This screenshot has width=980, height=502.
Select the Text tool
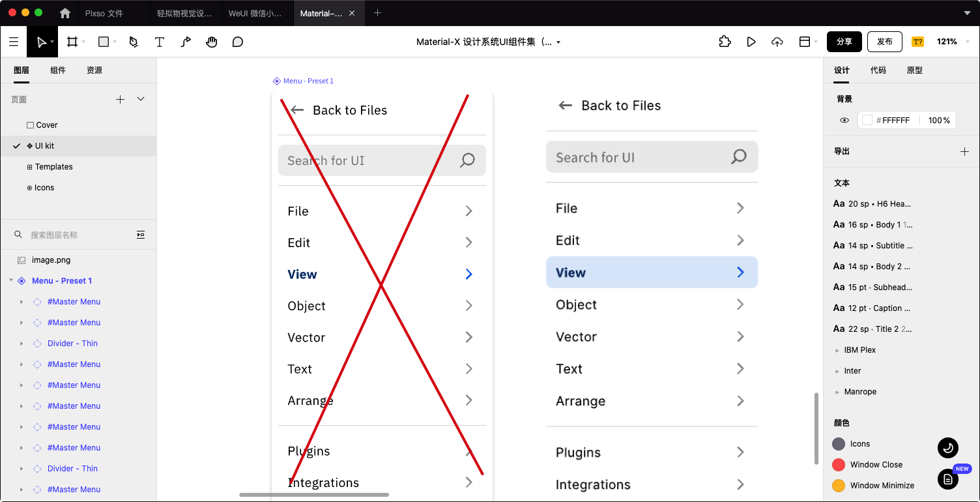160,42
